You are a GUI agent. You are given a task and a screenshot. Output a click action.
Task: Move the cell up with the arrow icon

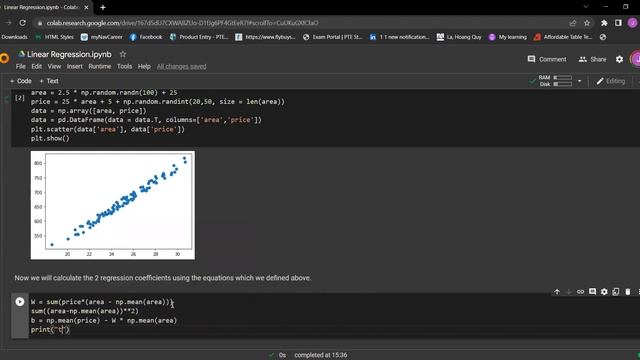(557, 292)
